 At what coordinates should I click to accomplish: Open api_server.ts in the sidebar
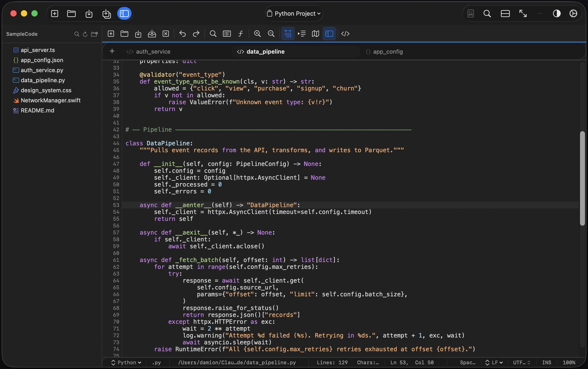tap(38, 50)
